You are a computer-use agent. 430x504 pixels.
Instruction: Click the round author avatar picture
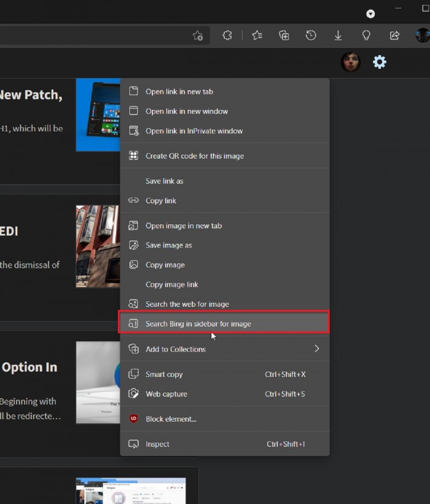(x=350, y=62)
